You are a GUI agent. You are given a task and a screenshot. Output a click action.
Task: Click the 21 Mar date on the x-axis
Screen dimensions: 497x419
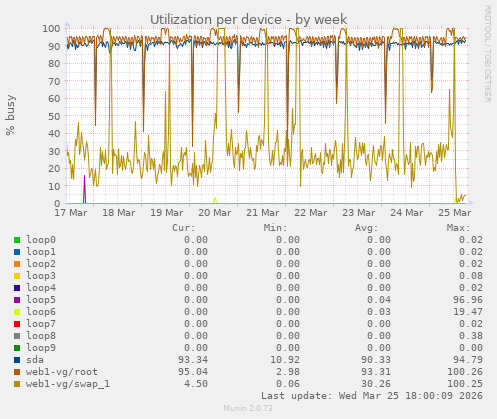click(263, 213)
